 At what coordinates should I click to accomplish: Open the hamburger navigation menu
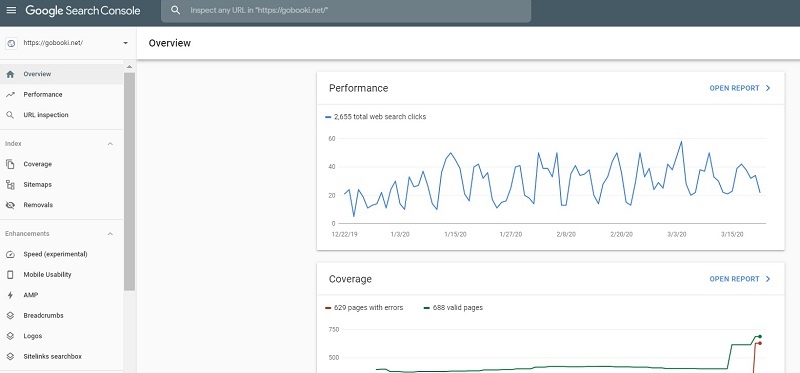pyautogui.click(x=11, y=10)
